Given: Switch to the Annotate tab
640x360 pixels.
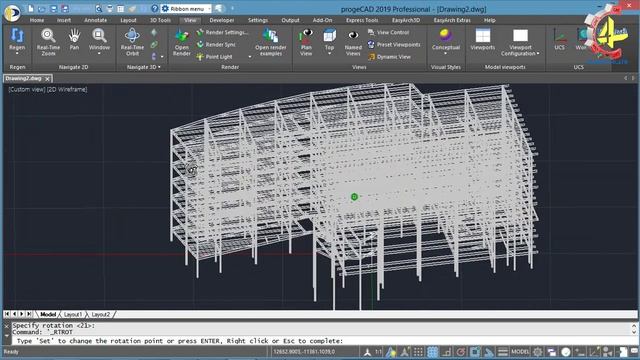Looking at the screenshot, I should click(x=96, y=20).
